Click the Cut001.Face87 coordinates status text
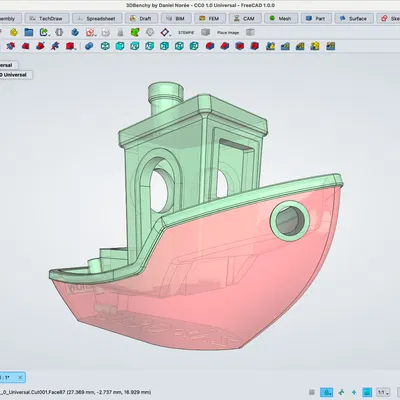 coord(76,392)
